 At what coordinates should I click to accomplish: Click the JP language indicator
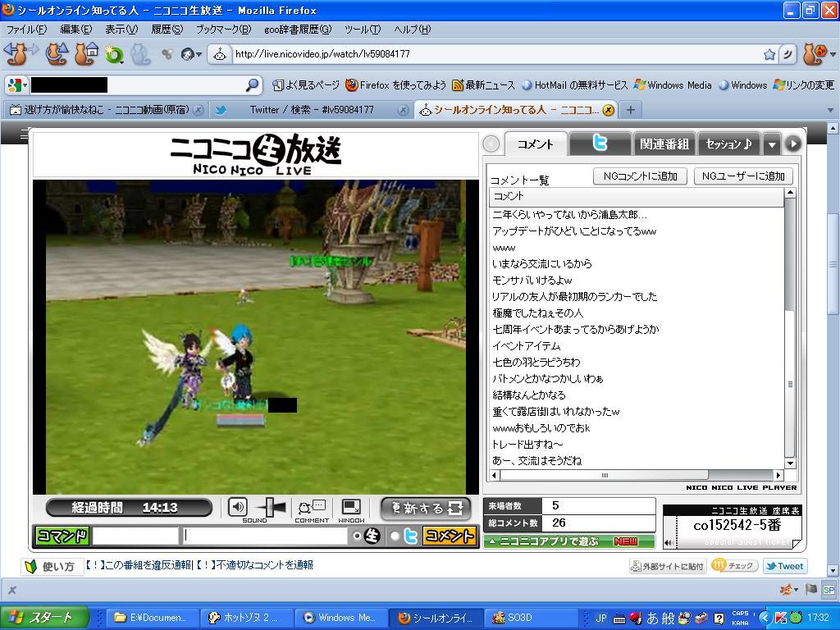[x=601, y=619]
